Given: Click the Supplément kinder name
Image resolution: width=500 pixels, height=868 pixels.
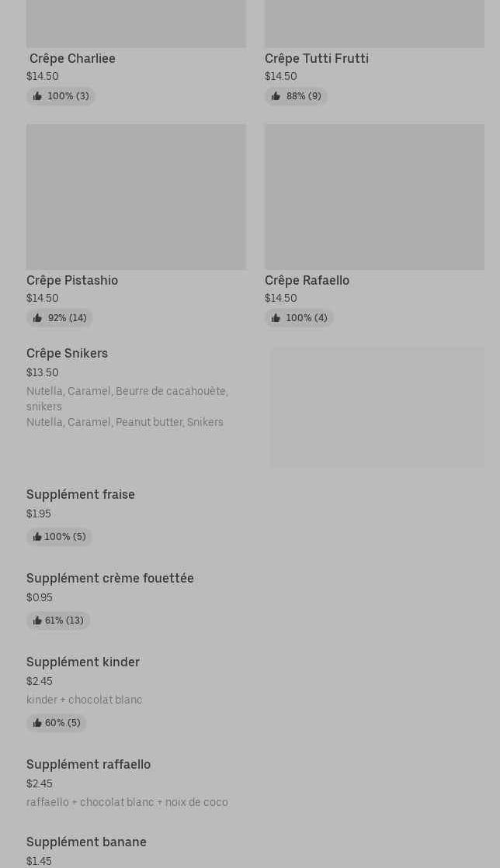Looking at the screenshot, I should pyautogui.click(x=83, y=662).
